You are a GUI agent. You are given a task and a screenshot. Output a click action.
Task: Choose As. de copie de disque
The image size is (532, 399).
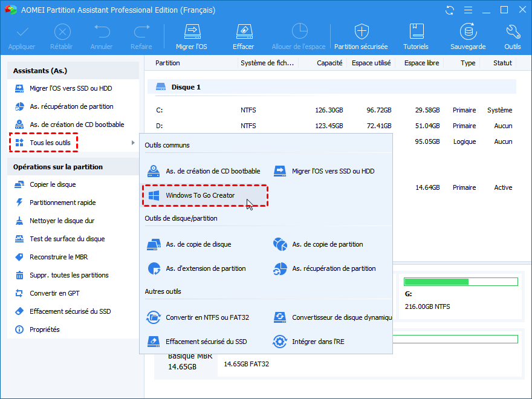198,244
